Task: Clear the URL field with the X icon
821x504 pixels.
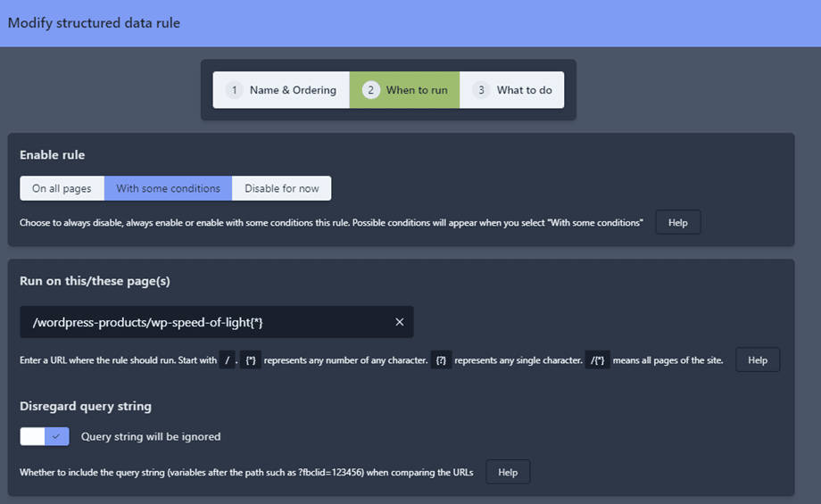Action: (399, 322)
